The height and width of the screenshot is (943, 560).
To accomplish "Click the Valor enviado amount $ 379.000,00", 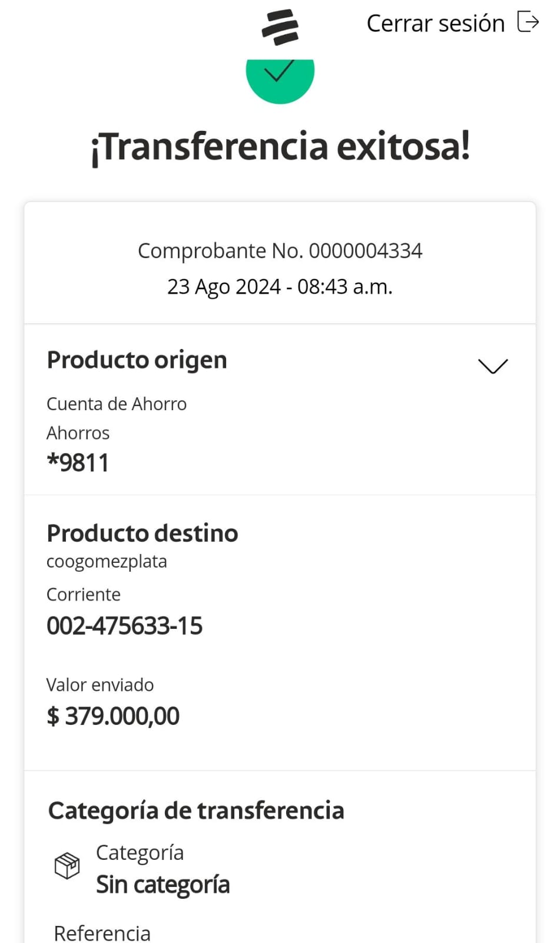I will [x=113, y=716].
